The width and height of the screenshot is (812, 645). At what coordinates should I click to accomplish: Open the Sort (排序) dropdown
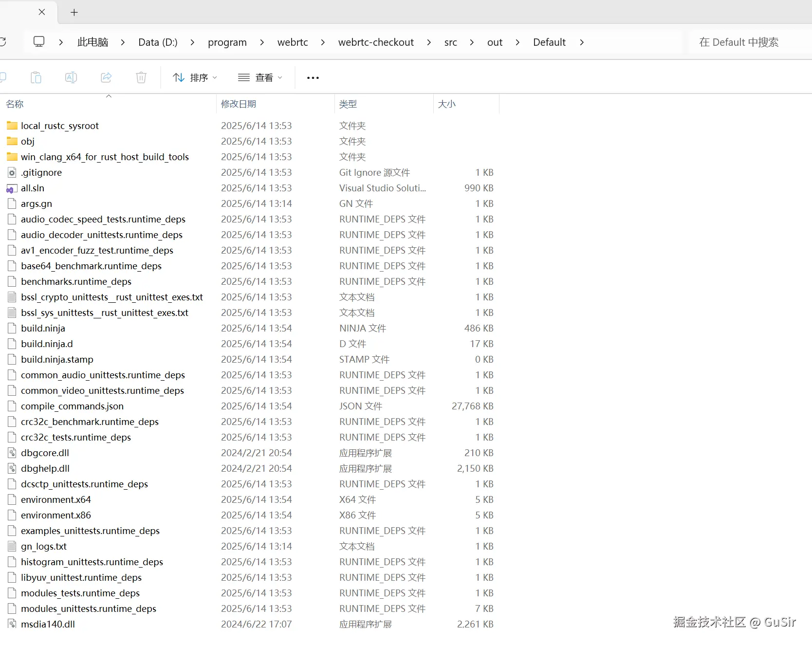[x=195, y=77]
